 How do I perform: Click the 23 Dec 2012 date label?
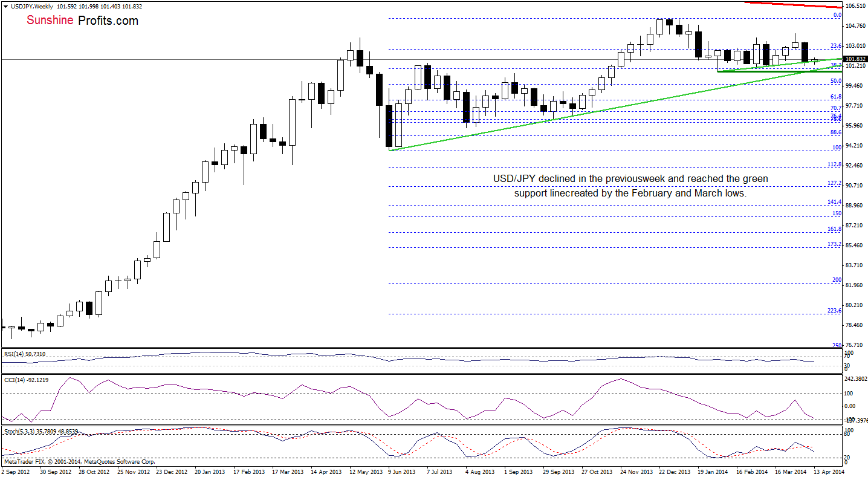172,472
